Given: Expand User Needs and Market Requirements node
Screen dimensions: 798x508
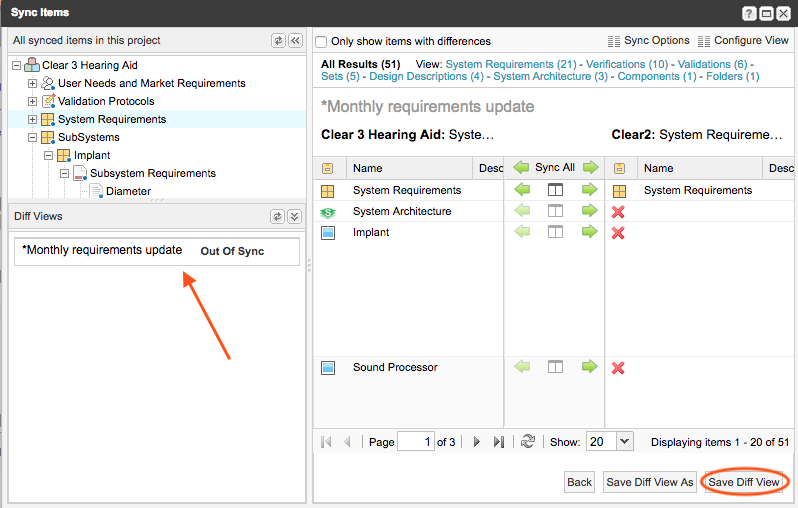Looking at the screenshot, I should [x=33, y=83].
